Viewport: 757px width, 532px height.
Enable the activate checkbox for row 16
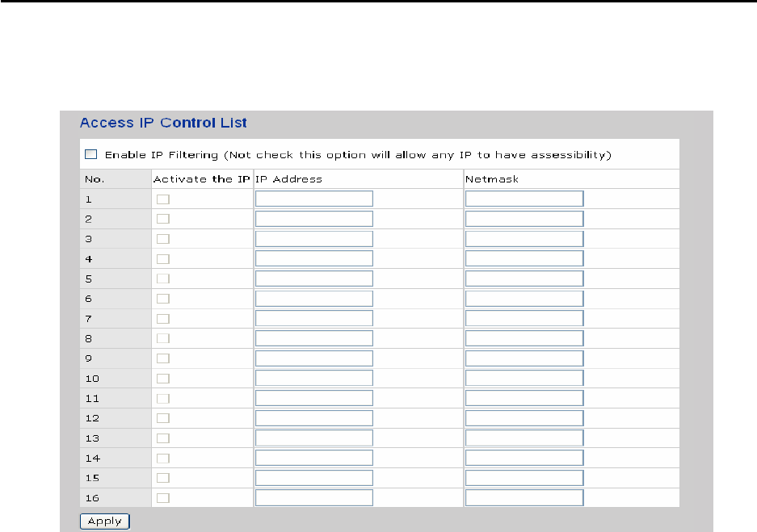coord(163,498)
